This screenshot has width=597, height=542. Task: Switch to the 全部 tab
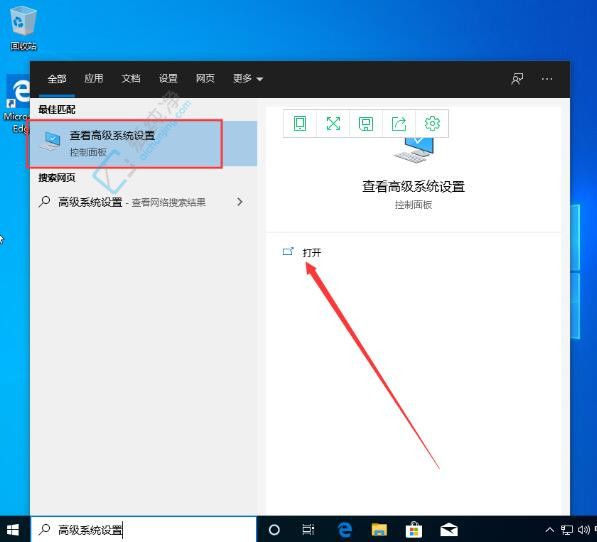57,79
